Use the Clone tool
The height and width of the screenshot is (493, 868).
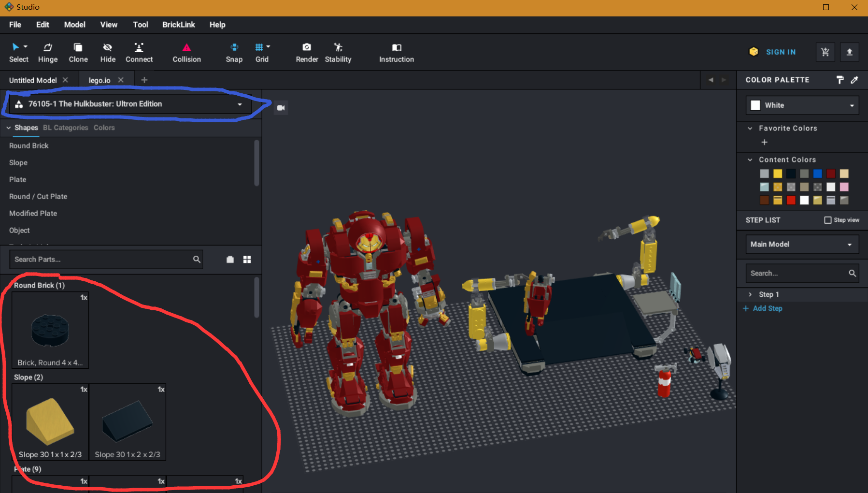[78, 52]
